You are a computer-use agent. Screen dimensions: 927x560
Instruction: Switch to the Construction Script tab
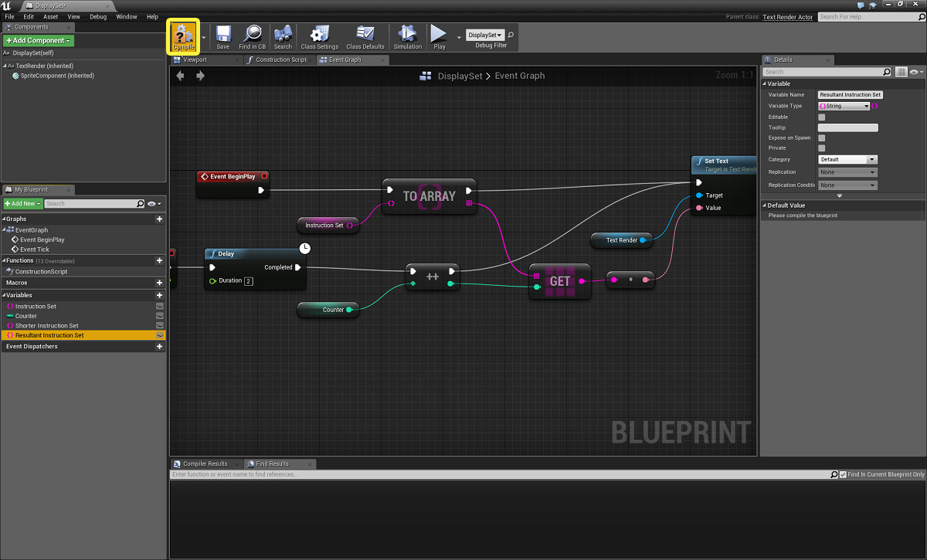277,59
